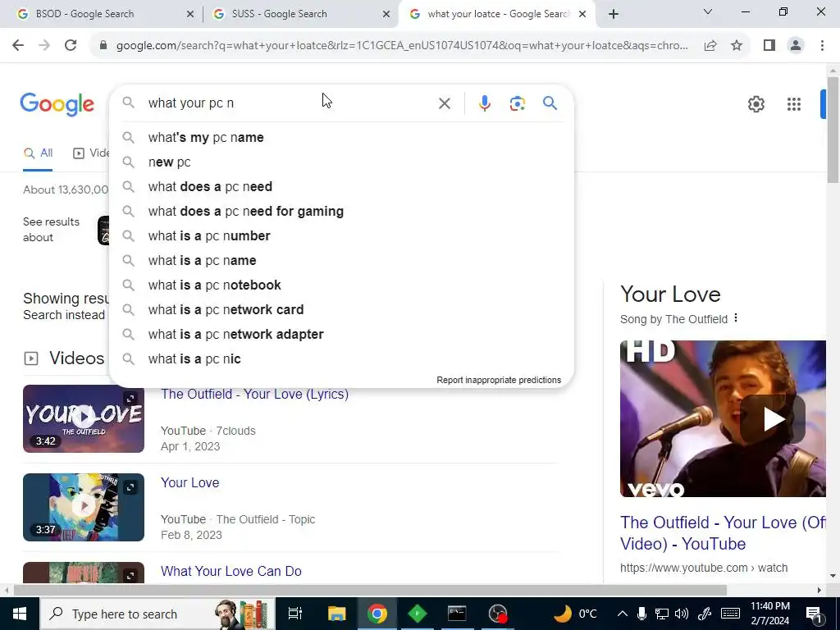This screenshot has height=630, width=840.
Task: Share this page from address bar
Action: pos(710,46)
